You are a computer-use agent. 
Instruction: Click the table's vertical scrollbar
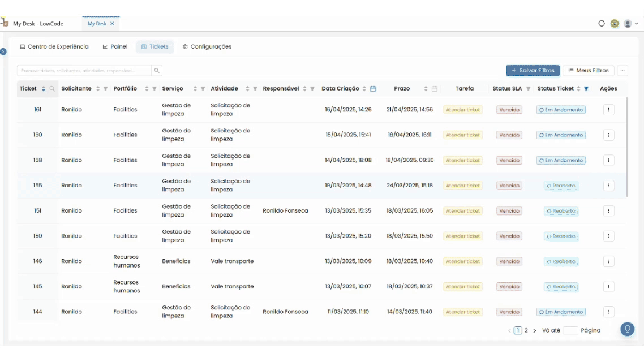(627, 147)
